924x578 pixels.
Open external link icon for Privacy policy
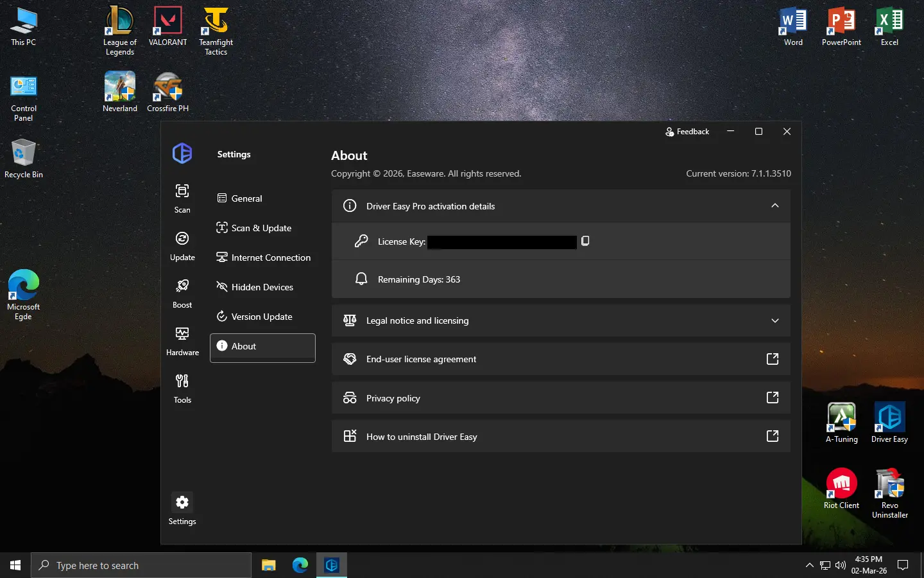(x=773, y=398)
